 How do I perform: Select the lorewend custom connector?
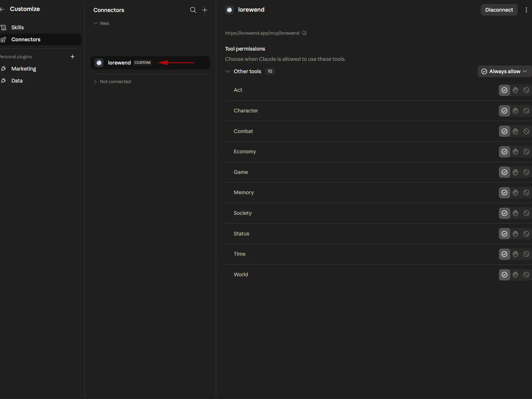pos(150,63)
